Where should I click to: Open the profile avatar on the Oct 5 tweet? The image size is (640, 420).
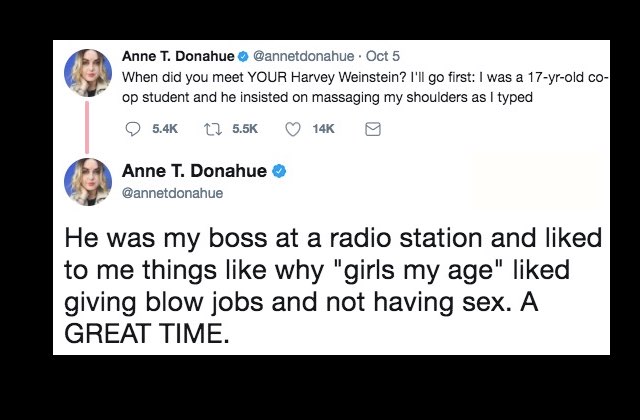(88, 73)
